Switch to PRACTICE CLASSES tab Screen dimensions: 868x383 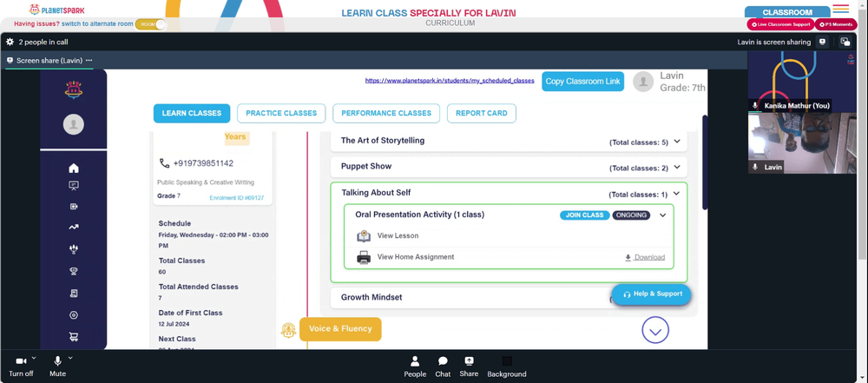[281, 113]
